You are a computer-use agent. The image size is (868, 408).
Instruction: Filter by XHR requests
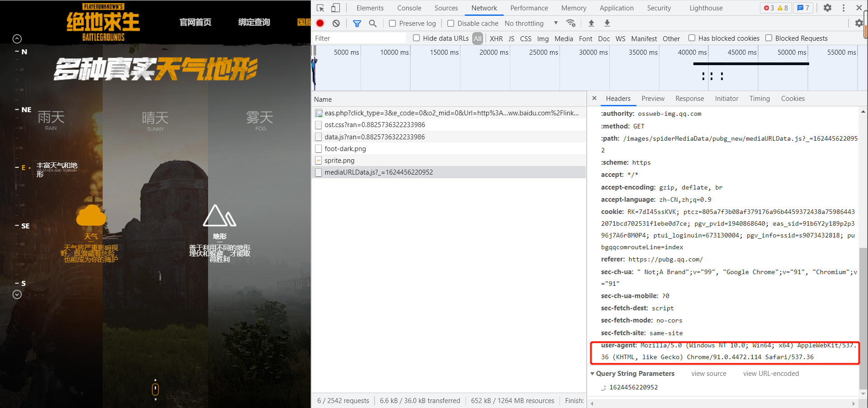point(496,38)
